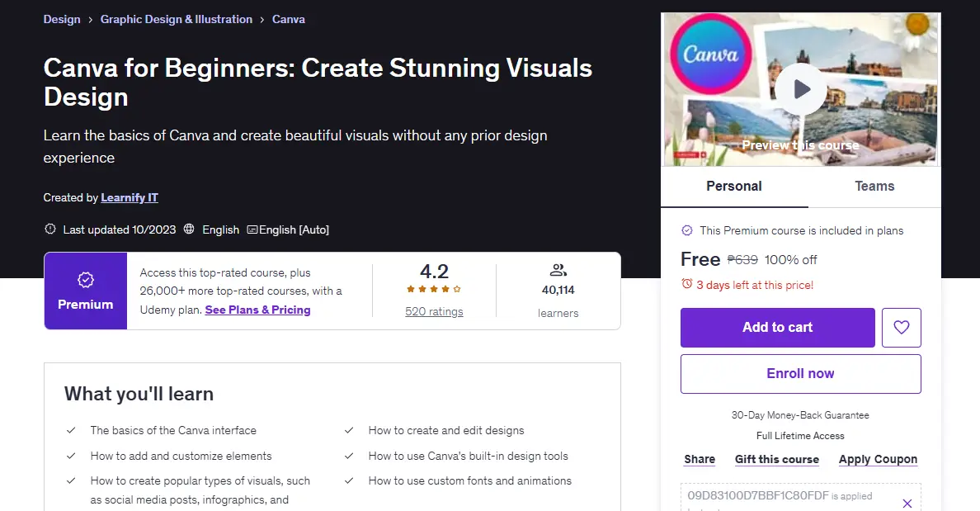
Task: Click the course title heading
Action: coord(318,82)
